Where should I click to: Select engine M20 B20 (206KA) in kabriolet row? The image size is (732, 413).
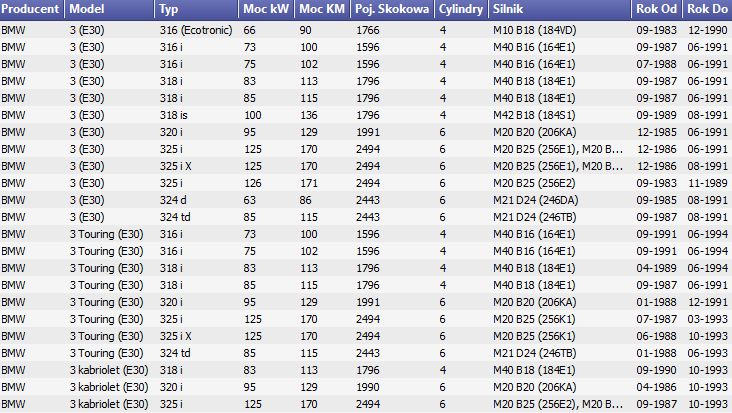(x=535, y=387)
